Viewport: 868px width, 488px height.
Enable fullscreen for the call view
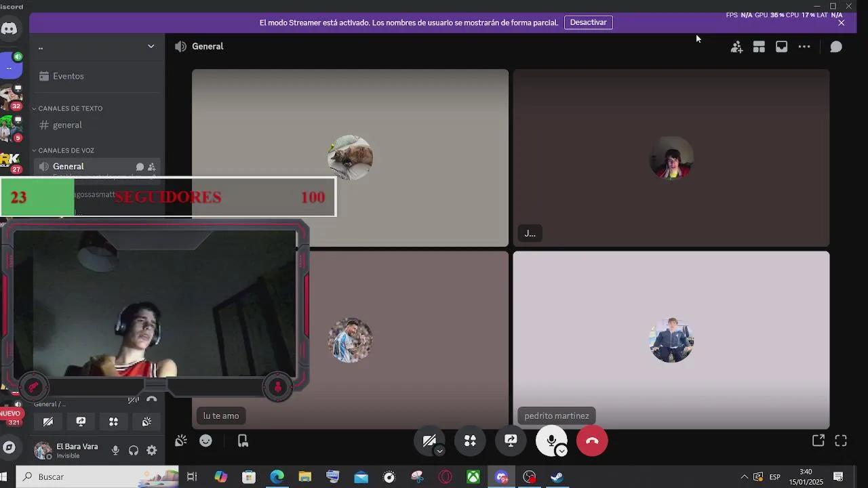[842, 440]
